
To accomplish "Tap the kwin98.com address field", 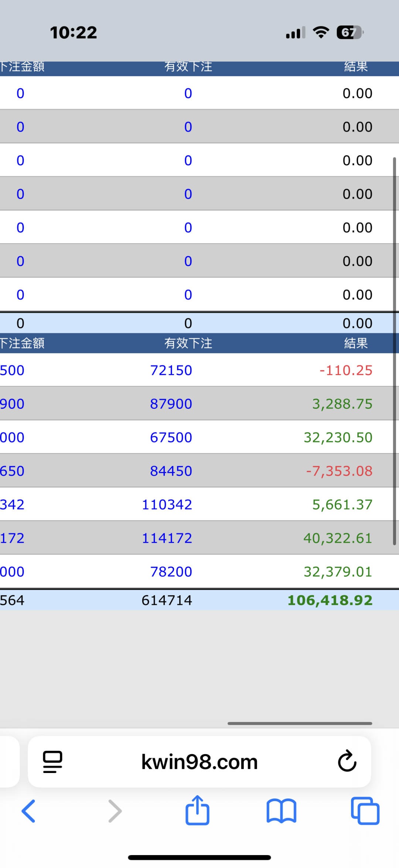I will [x=199, y=762].
